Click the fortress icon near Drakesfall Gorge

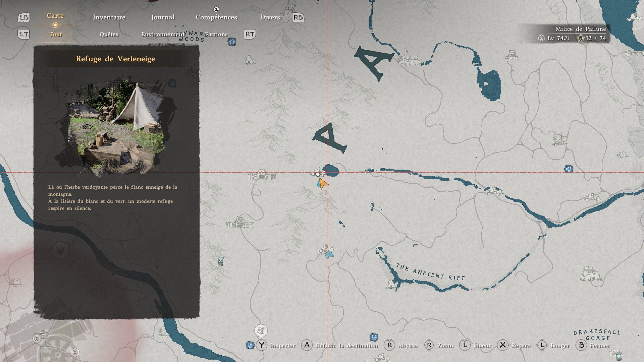pyautogui.click(x=591, y=274)
